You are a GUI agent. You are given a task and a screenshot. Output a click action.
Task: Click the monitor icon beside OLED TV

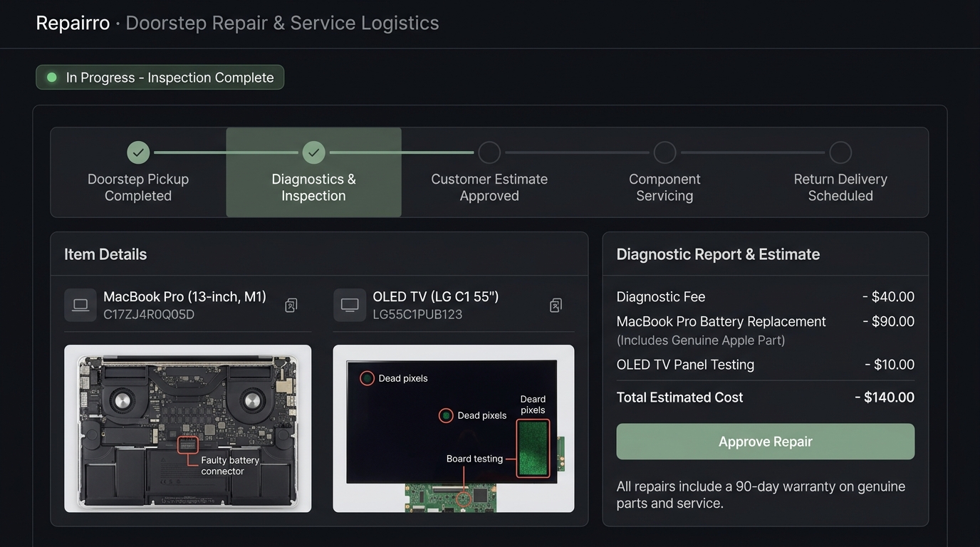tap(350, 305)
